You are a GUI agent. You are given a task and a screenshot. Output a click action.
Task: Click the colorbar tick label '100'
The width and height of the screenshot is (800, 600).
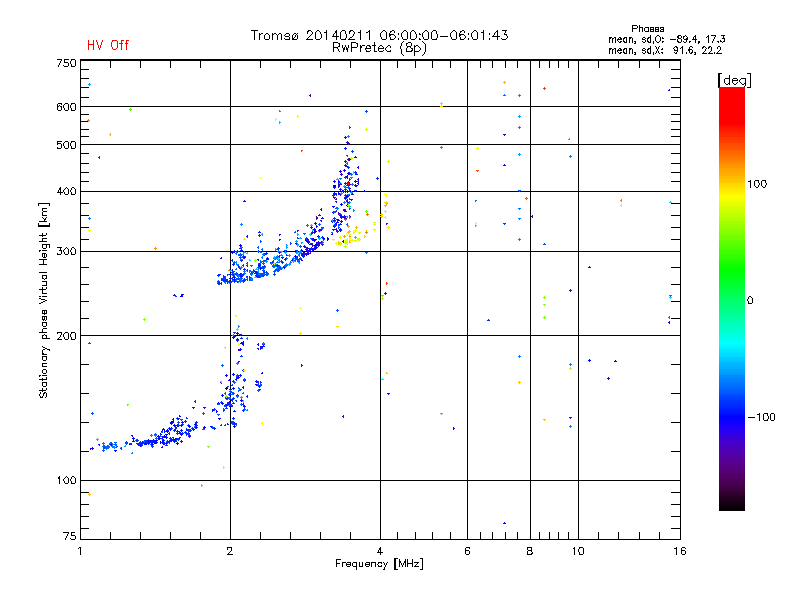click(757, 184)
